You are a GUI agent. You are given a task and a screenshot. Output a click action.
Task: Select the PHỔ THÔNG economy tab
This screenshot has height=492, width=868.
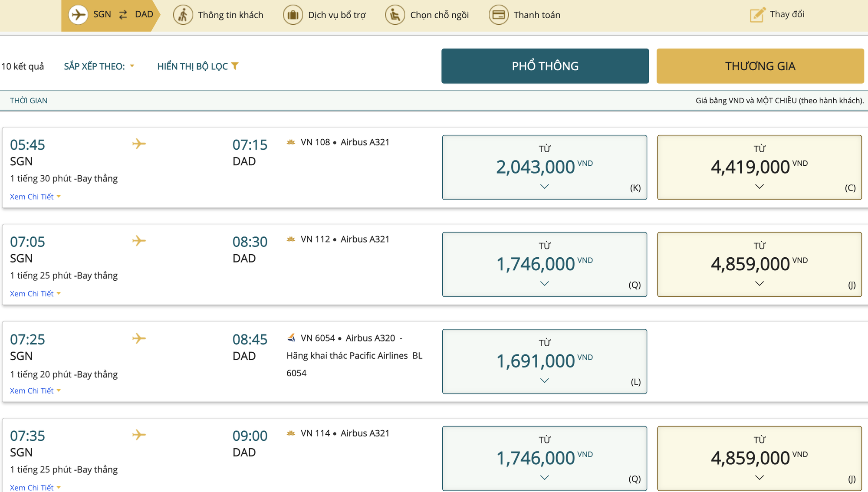(545, 66)
